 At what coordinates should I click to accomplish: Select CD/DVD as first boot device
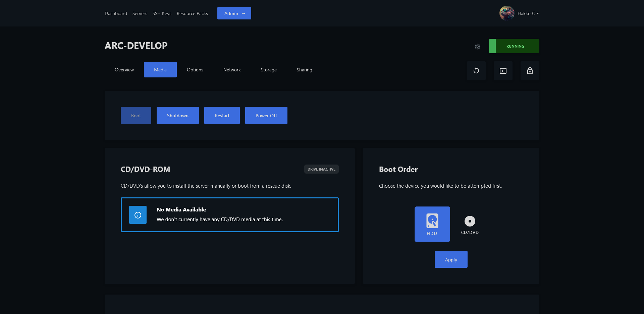[470, 225]
